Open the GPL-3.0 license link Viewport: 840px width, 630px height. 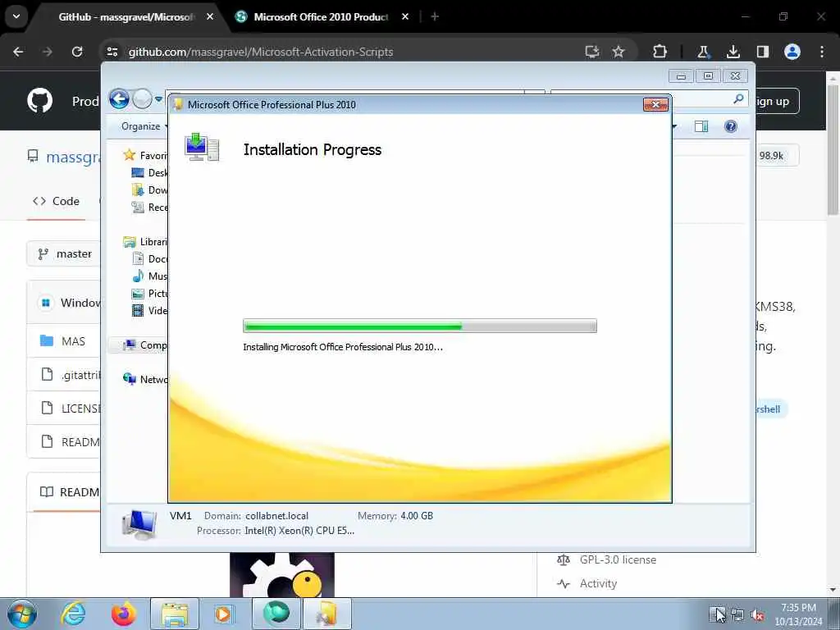click(618, 559)
